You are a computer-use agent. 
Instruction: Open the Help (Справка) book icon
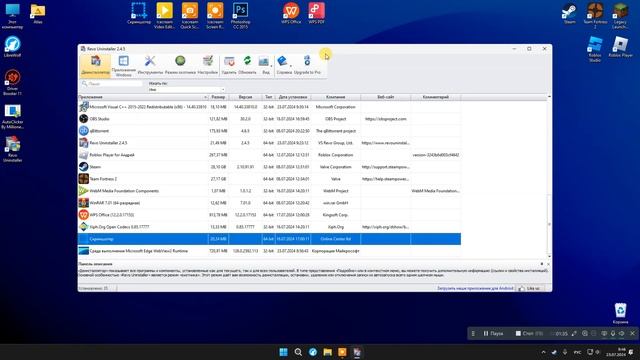(x=284, y=65)
